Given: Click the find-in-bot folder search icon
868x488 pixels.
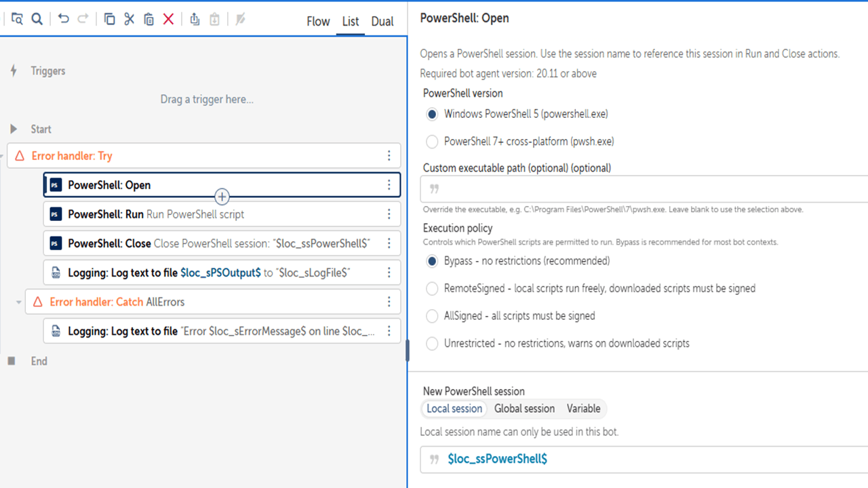Looking at the screenshot, I should (x=17, y=19).
